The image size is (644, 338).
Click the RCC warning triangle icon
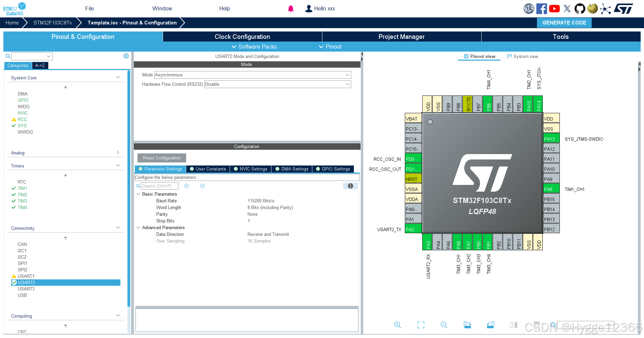pyautogui.click(x=14, y=119)
